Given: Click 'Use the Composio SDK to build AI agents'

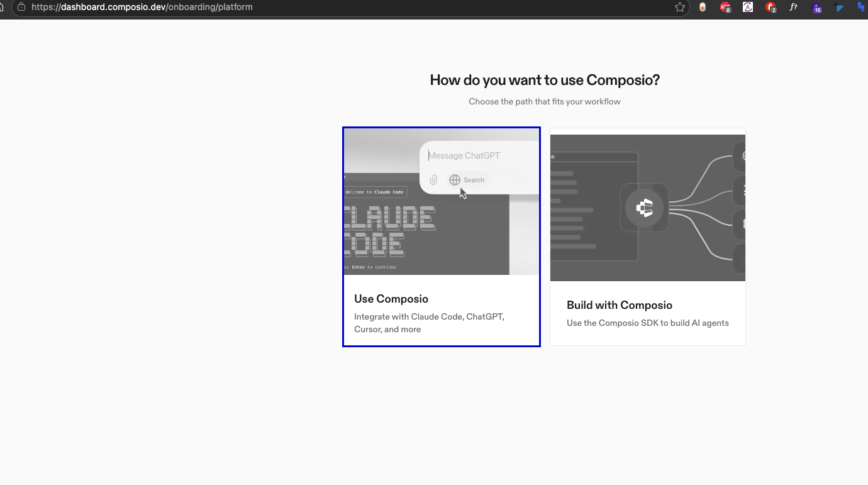Looking at the screenshot, I should 648,323.
